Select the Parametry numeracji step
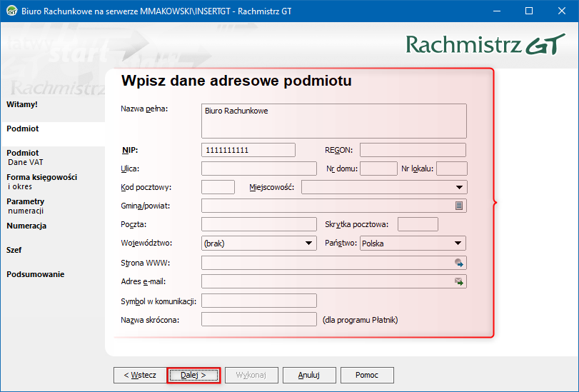Screen dimensions: 579x392 (26, 206)
